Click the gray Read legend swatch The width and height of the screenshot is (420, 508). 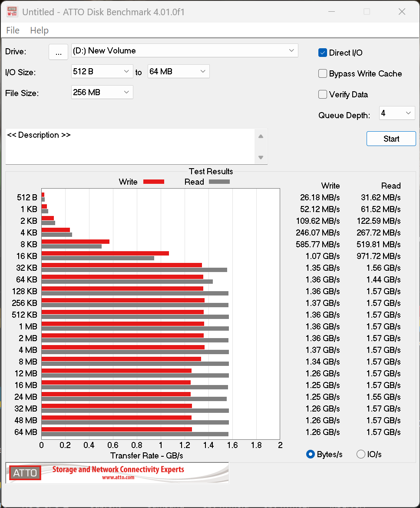click(x=219, y=182)
